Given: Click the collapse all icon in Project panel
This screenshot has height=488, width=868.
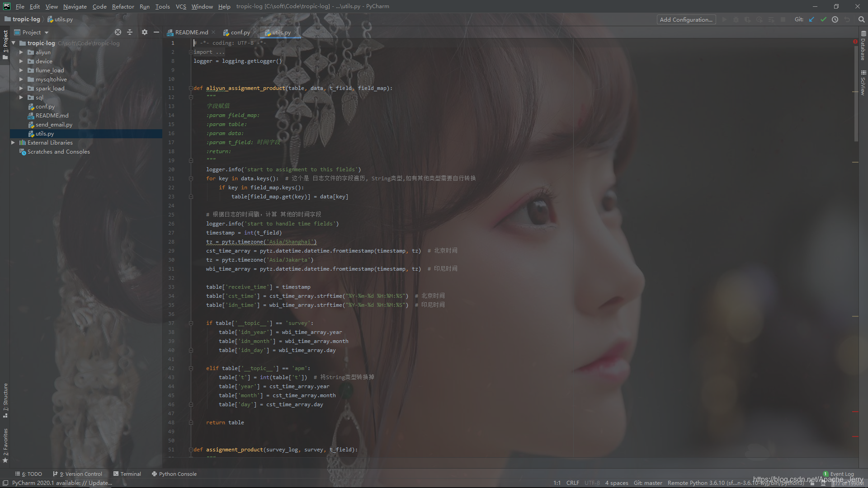Looking at the screenshot, I should pos(130,32).
